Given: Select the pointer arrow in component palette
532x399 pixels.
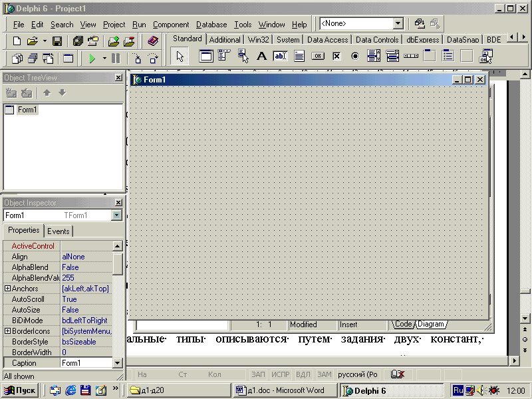Looking at the screenshot, I should coord(180,56).
